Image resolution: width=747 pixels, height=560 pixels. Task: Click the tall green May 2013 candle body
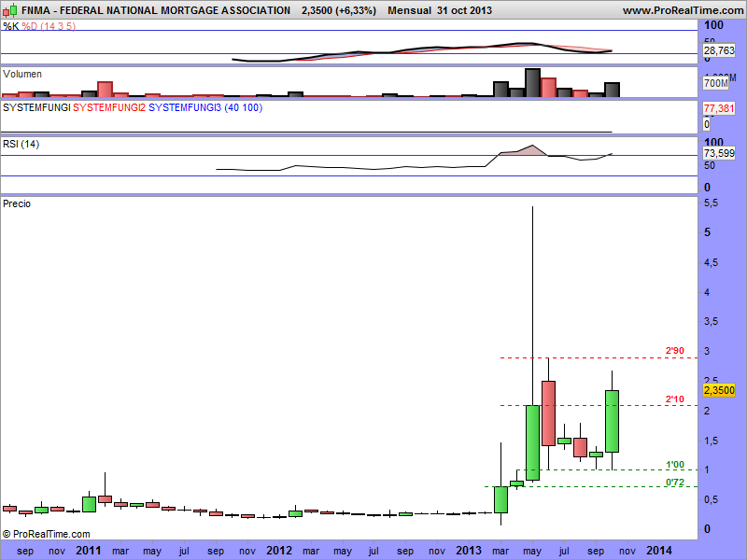pos(532,442)
